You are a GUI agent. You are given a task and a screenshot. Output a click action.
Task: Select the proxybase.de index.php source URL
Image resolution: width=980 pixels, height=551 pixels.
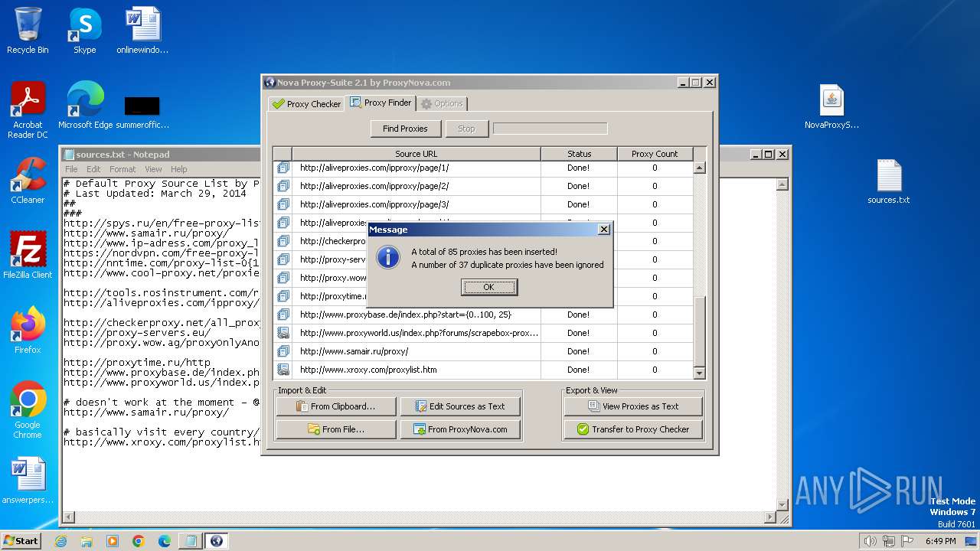click(406, 315)
